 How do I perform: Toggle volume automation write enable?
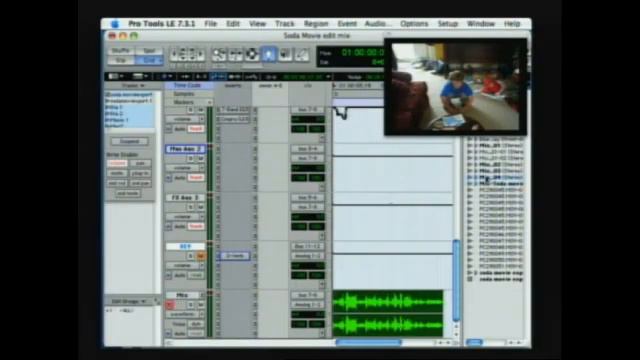[117, 163]
